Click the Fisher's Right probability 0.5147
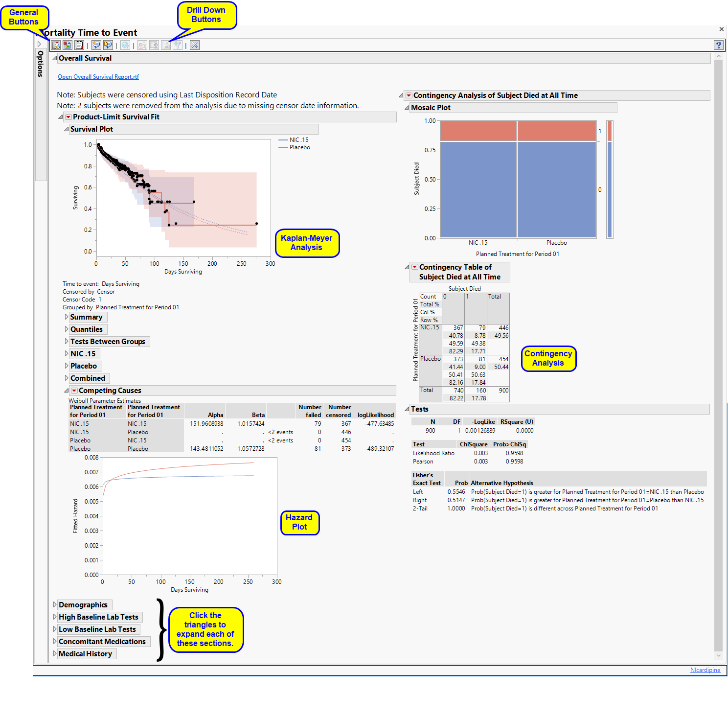The height and width of the screenshot is (717, 728). [456, 500]
